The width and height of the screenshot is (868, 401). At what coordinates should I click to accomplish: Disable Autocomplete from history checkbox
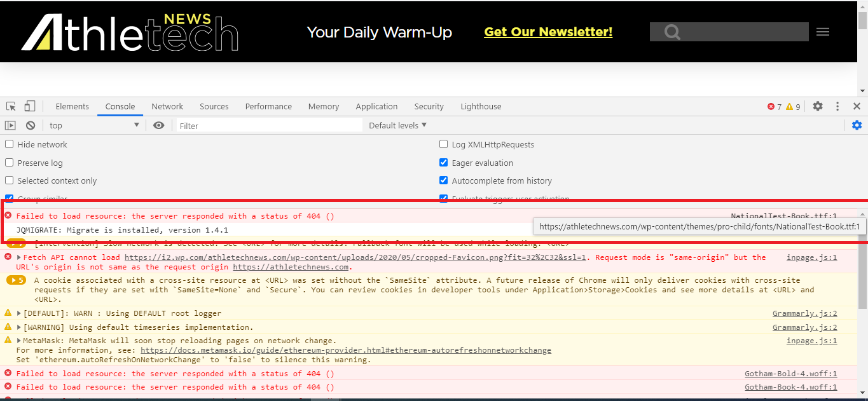(444, 180)
